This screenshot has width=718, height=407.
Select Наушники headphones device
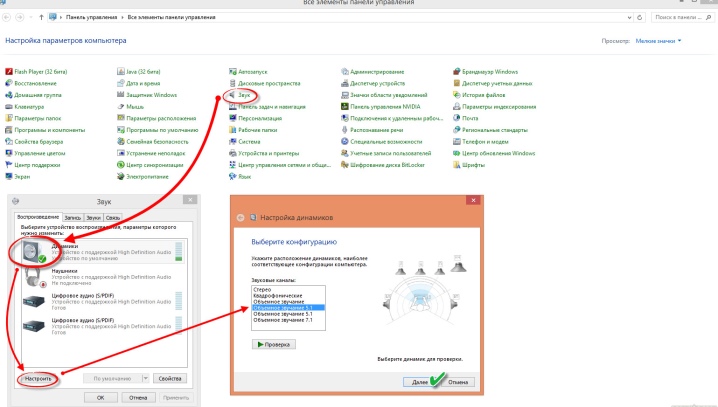(x=104, y=277)
